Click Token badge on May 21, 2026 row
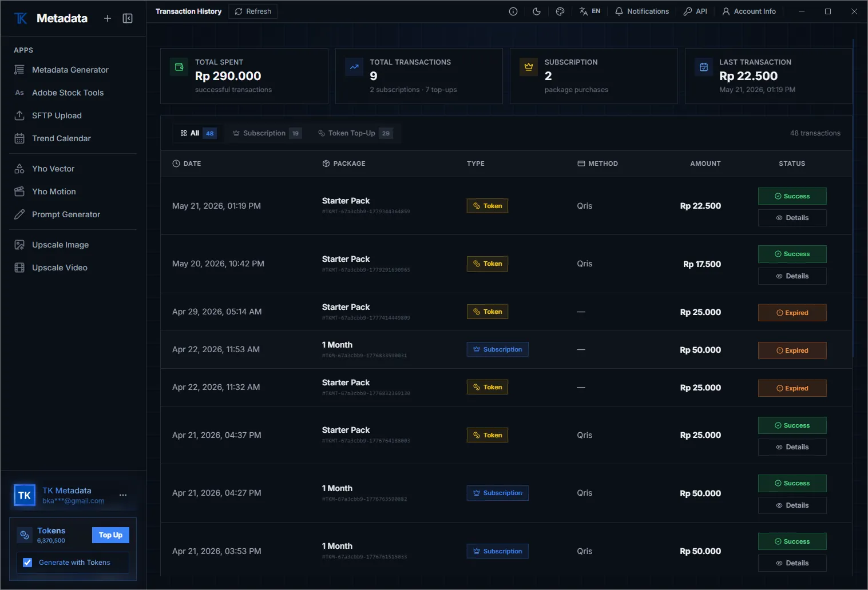Image resolution: width=868 pixels, height=590 pixels. tap(487, 206)
